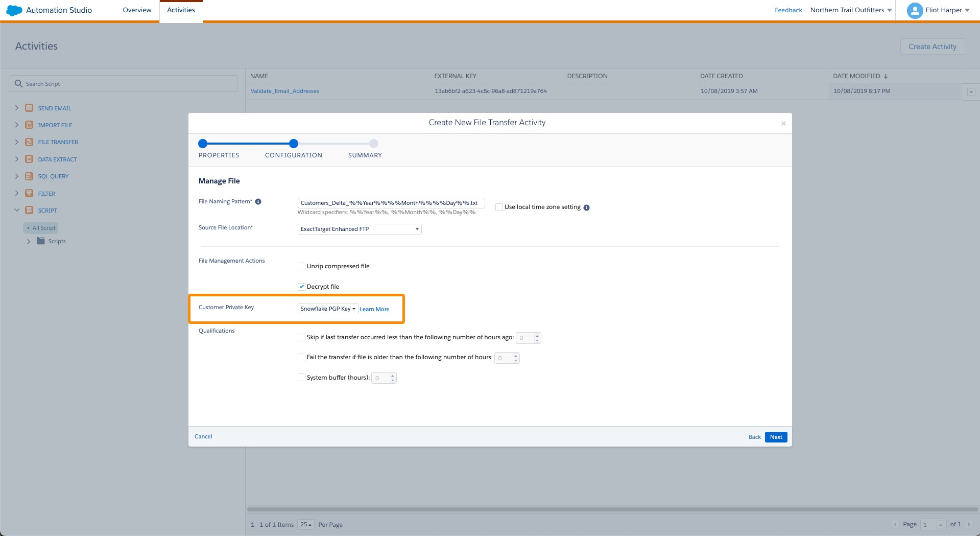Go to the Summary wizard step
The image size is (980, 536).
pos(374,144)
